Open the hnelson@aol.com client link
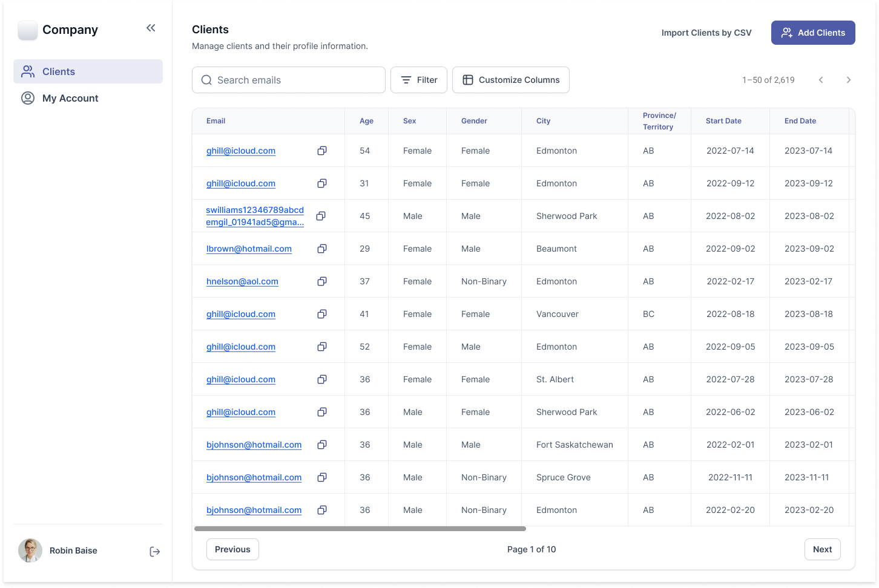 coord(242,281)
